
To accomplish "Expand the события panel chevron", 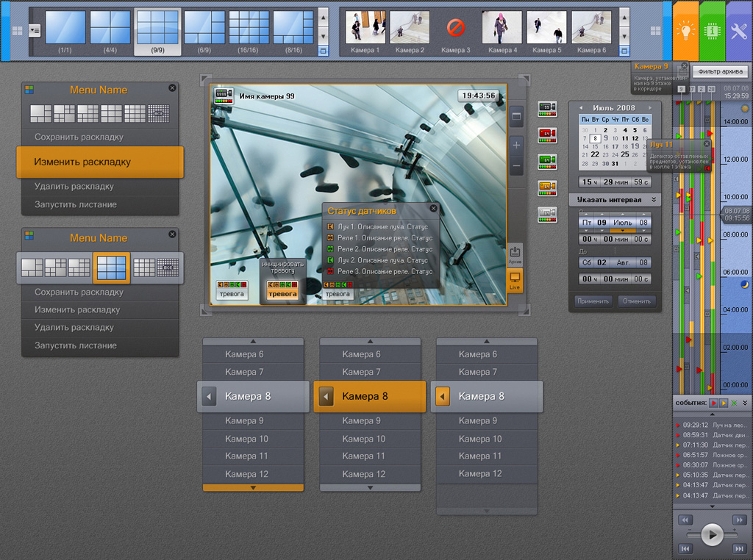I will [745, 403].
